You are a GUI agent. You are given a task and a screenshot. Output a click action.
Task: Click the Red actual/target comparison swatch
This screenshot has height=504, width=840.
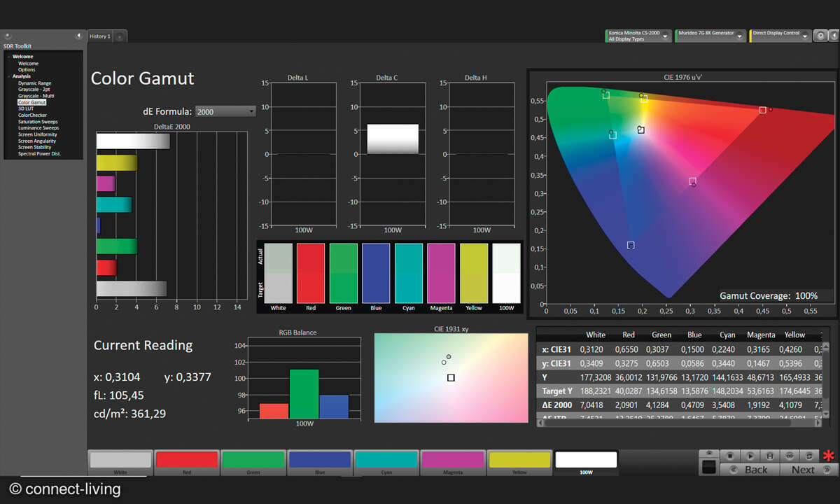311,272
